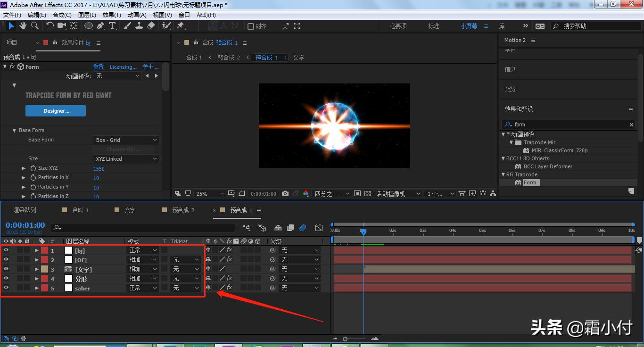Open blend mode dropdown for OF layer
Viewport: 644px width, 347px height.
[143, 260]
